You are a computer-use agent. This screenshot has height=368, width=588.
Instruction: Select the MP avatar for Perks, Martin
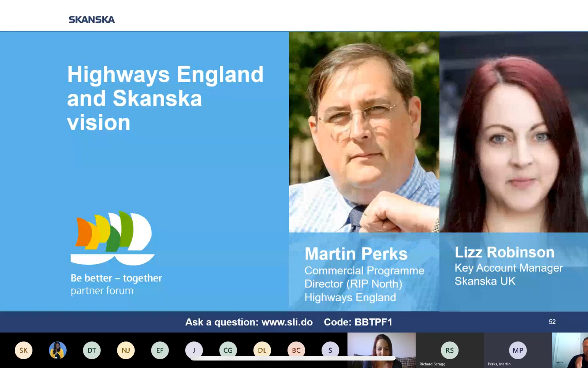[517, 350]
